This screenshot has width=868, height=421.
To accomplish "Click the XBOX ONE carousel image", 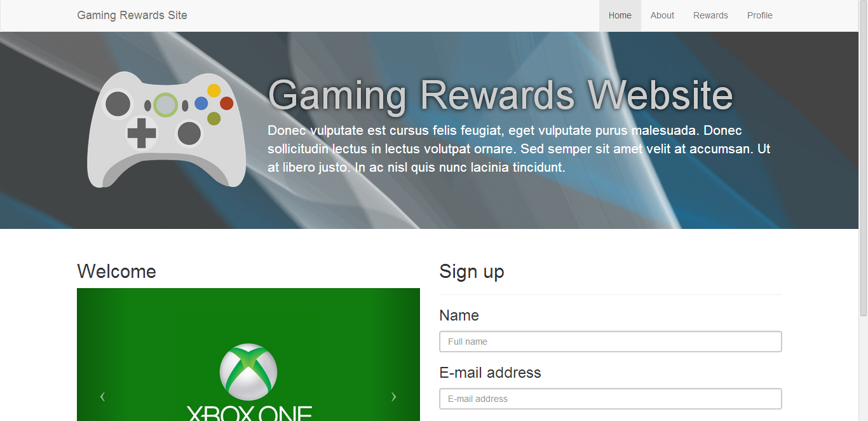I will (x=248, y=354).
